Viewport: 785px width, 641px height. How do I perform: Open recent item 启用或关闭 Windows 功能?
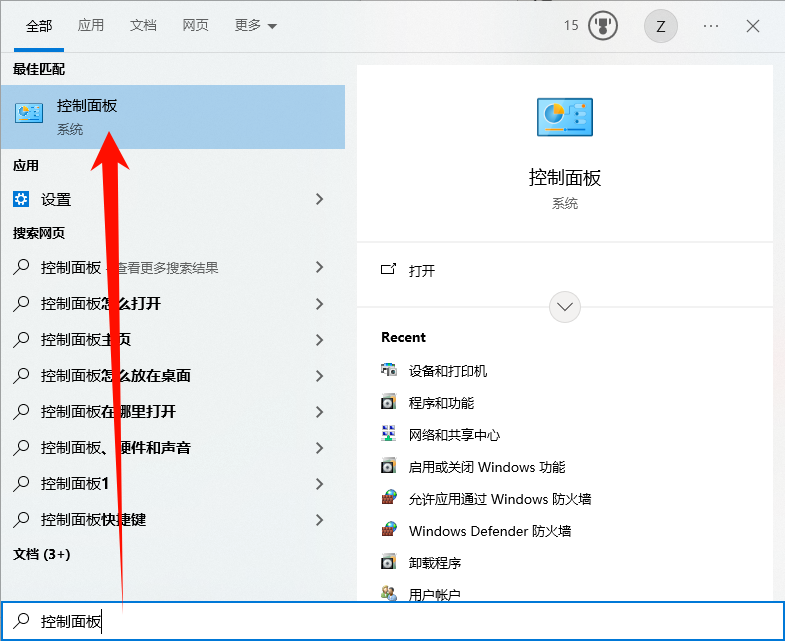point(487,467)
